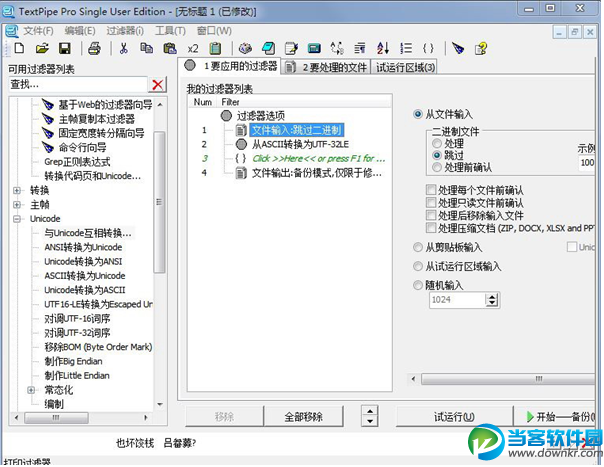Image resolution: width=604 pixels, height=467 pixels.
Task: Select 从试运行区域输入 radio button
Action: pyautogui.click(x=418, y=266)
